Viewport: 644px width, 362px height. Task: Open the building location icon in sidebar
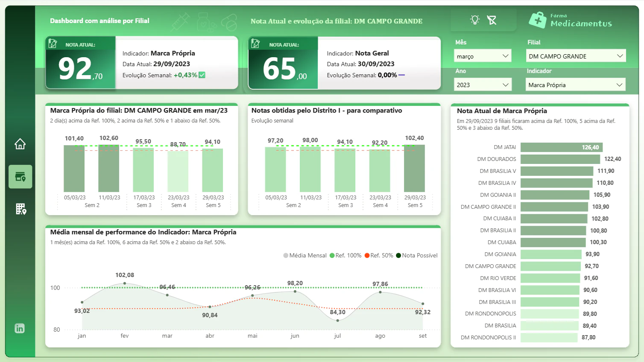pyautogui.click(x=20, y=209)
